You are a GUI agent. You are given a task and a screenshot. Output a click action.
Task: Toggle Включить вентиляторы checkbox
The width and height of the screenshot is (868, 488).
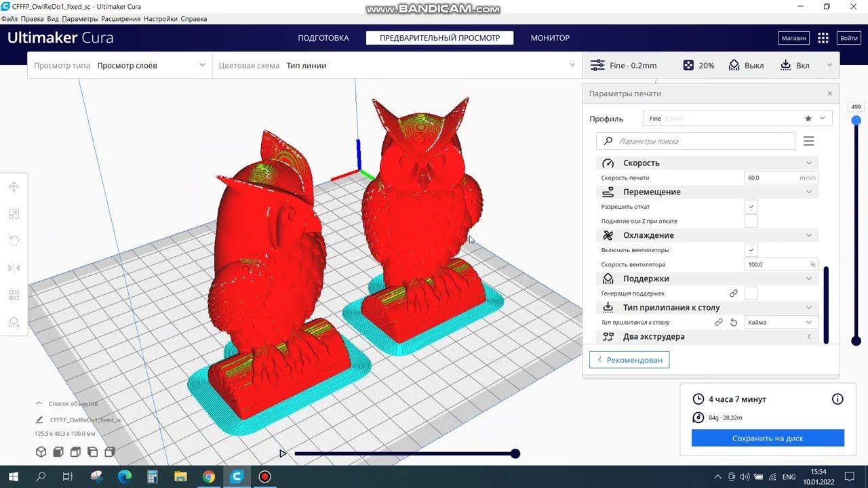(751, 250)
